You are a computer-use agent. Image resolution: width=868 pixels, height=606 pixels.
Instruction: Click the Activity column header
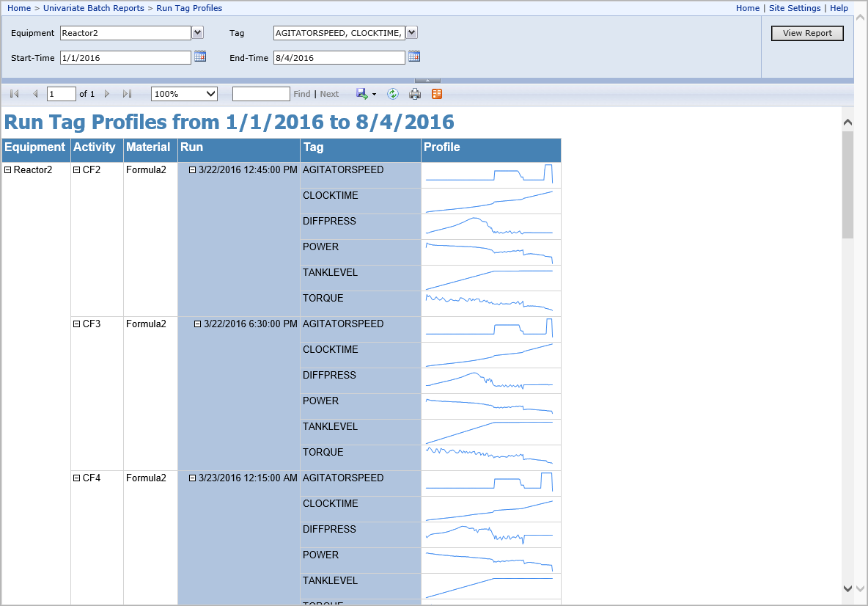coord(97,150)
